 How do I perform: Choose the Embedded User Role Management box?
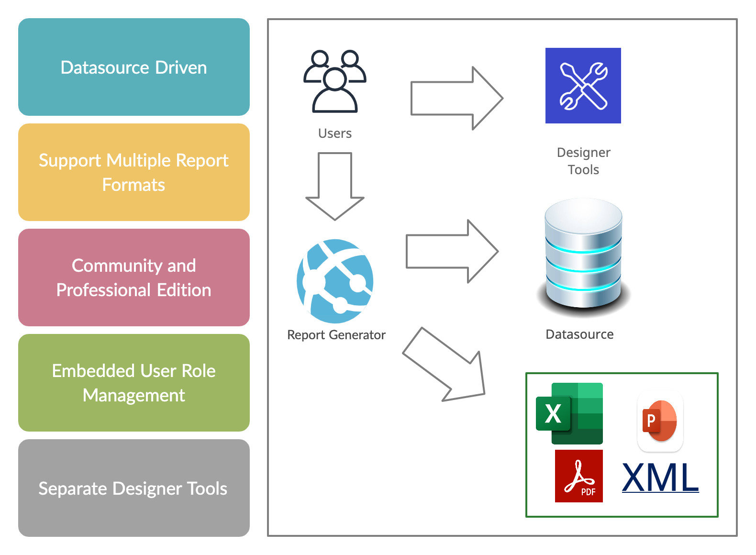134,383
